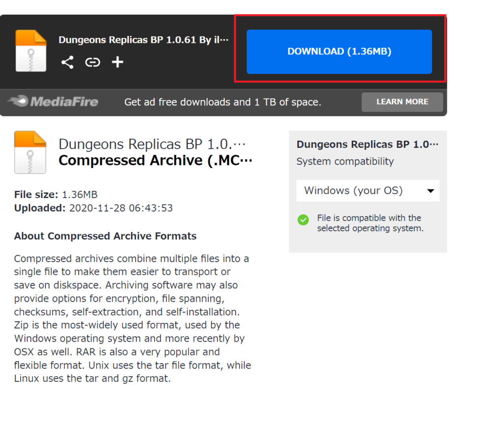Screen dimensions: 504x447
Task: Click the file size value 1.36MB
Action: pos(80,194)
